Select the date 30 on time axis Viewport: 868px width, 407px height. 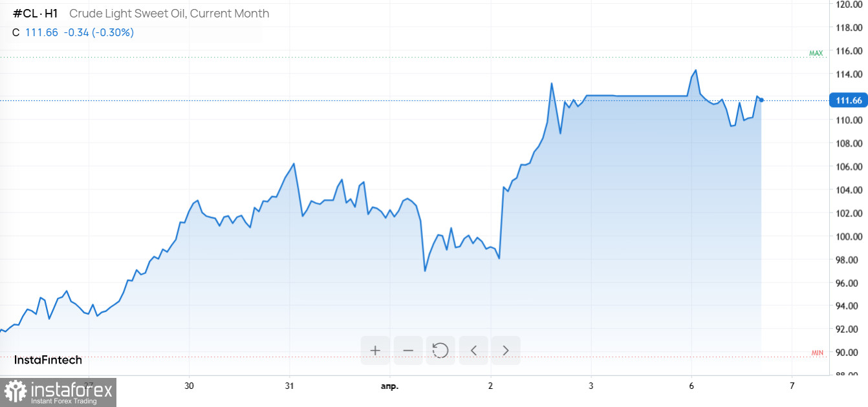pos(189,386)
